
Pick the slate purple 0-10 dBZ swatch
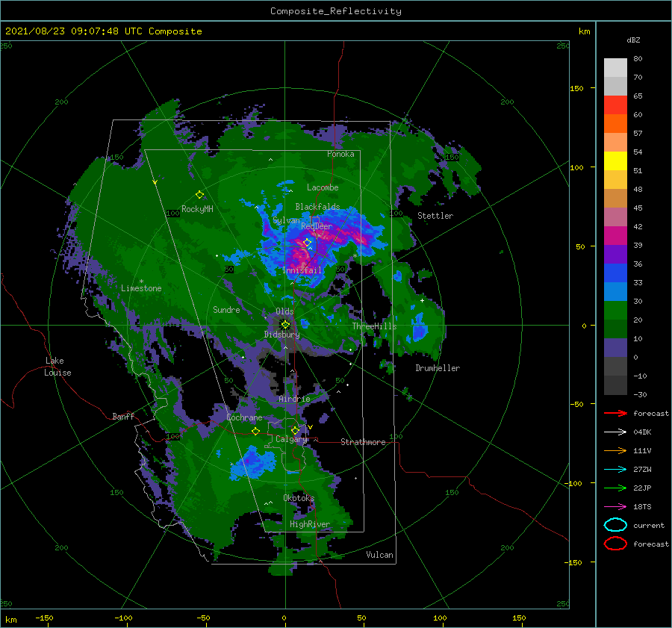[615, 347]
